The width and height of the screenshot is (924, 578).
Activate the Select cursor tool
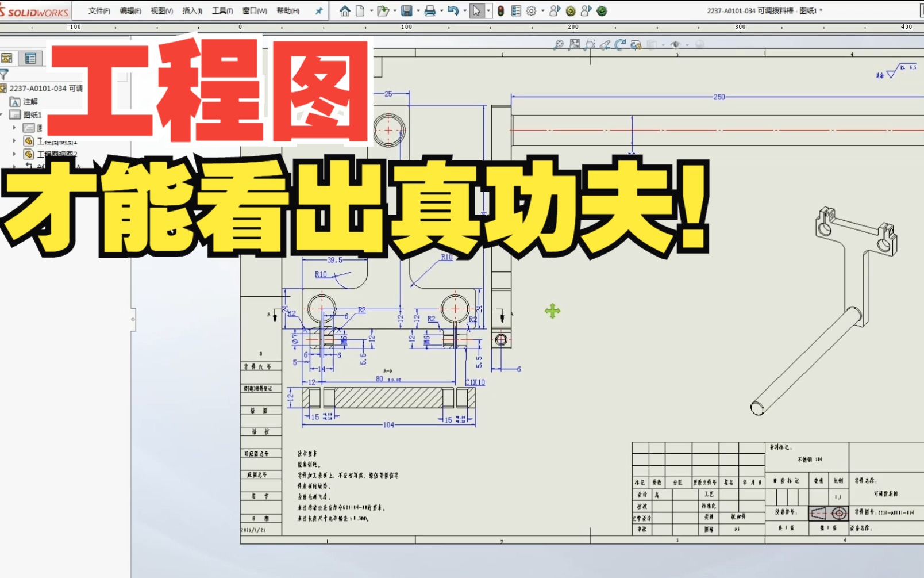pyautogui.click(x=477, y=11)
